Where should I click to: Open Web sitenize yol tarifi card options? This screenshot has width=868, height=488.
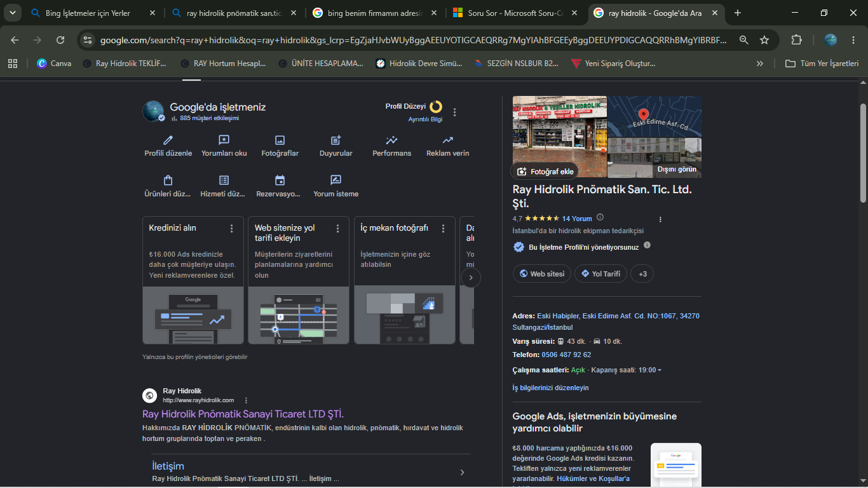(x=337, y=229)
